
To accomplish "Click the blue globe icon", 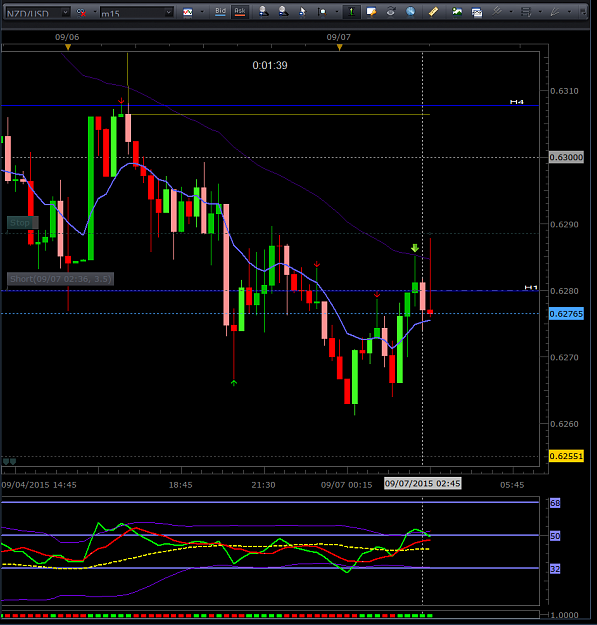I will (410, 12).
